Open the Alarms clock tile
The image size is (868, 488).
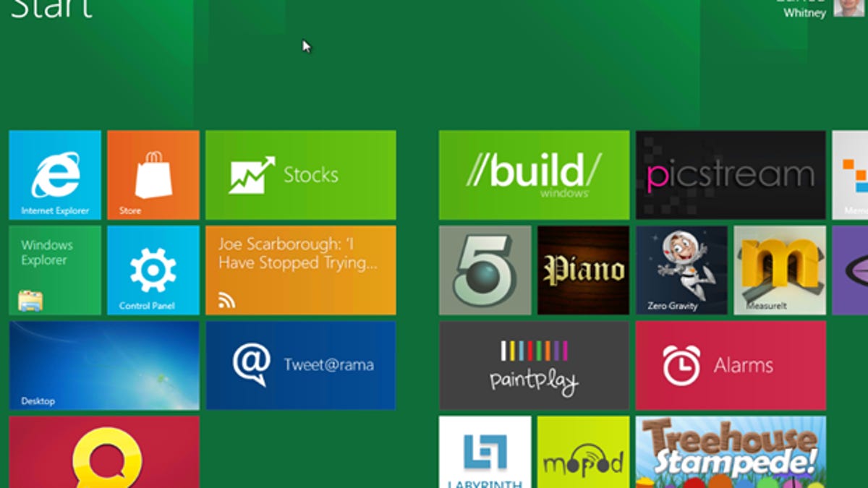pyautogui.click(x=731, y=365)
